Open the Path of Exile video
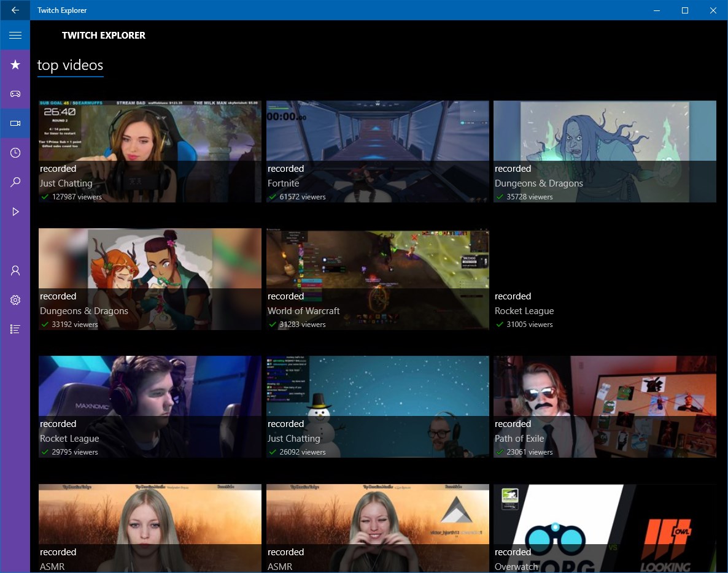Screen dimensions: 728x573 [x=605, y=407]
